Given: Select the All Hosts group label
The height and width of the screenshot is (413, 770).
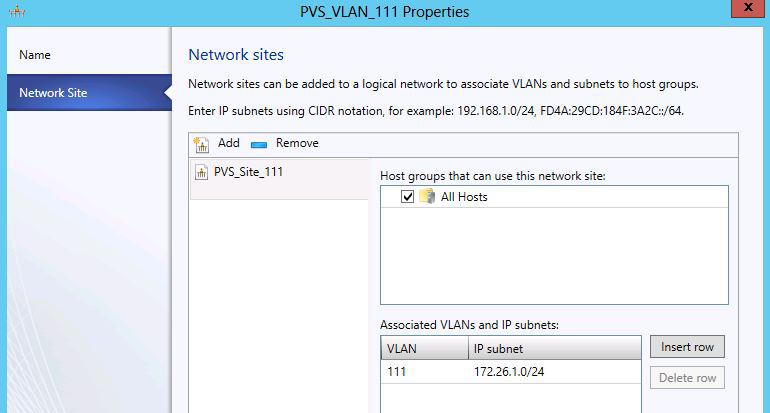Looking at the screenshot, I should (464, 197).
